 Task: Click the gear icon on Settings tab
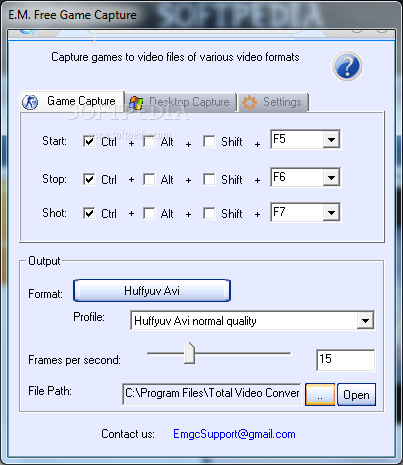tap(249, 102)
